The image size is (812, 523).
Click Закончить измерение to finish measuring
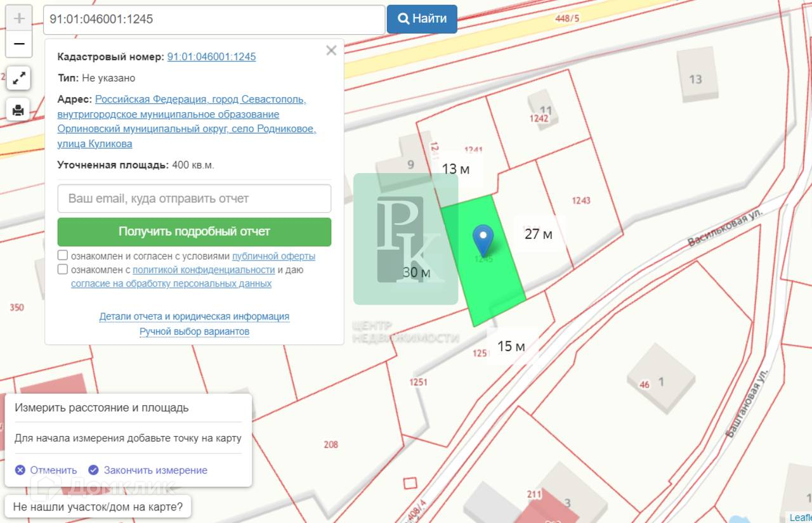[148, 470]
